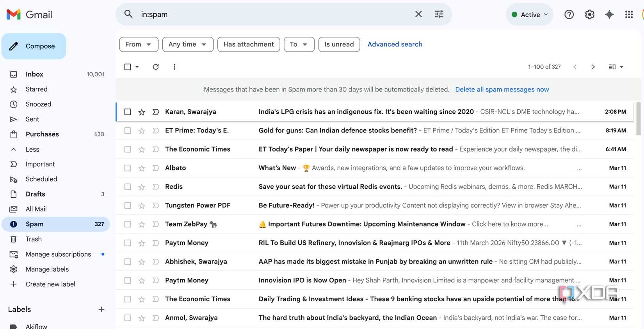Star the Tungsten Power PDF email
This screenshot has width=644, height=329.
142,206
